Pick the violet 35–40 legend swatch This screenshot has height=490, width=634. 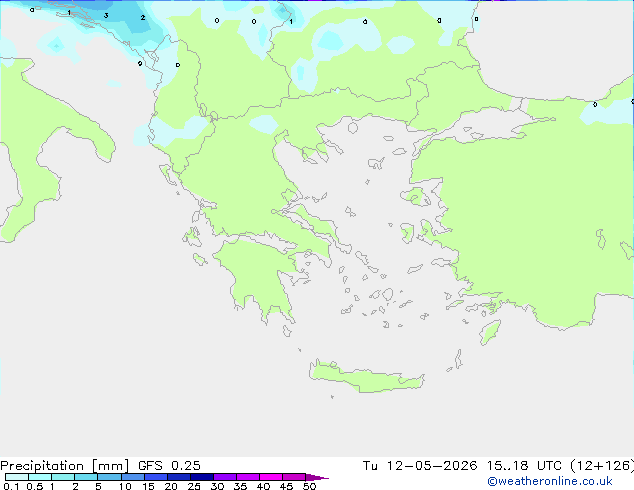(248, 477)
